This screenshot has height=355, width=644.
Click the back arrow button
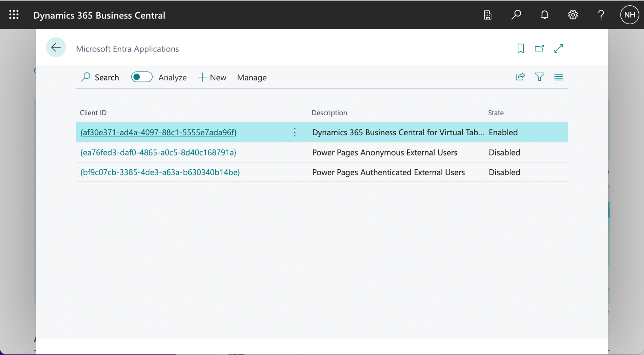[x=56, y=47]
